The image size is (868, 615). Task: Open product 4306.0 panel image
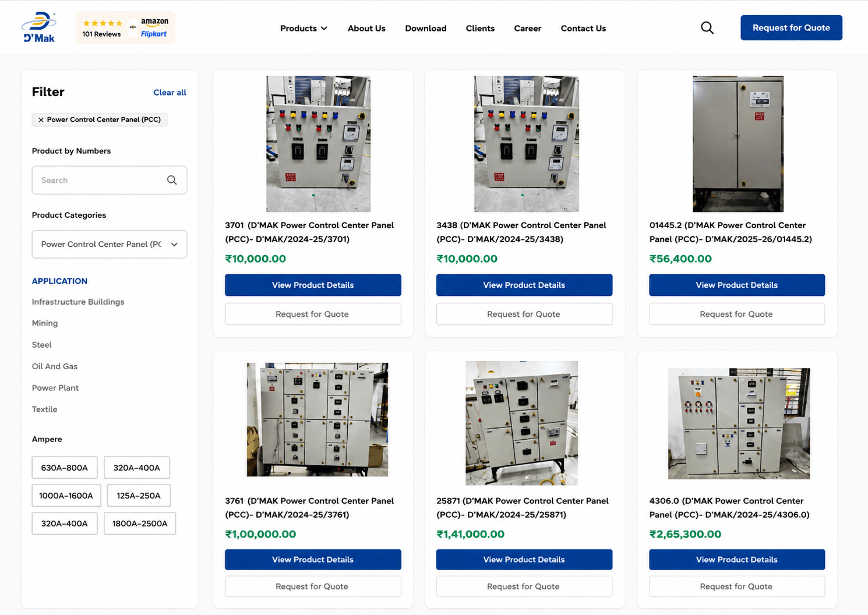tap(739, 423)
